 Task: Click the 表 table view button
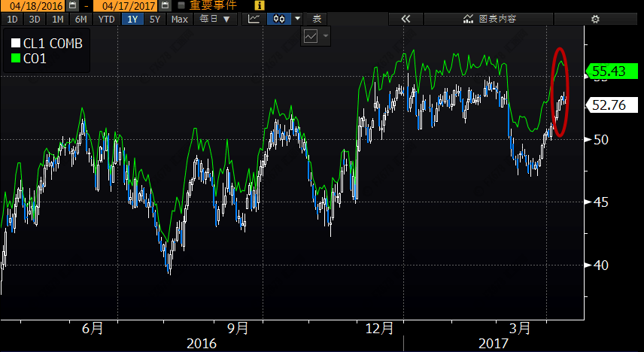(x=317, y=19)
